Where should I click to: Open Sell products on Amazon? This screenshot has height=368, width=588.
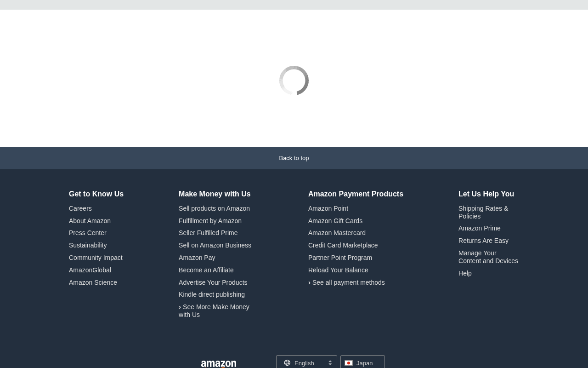coord(214,208)
